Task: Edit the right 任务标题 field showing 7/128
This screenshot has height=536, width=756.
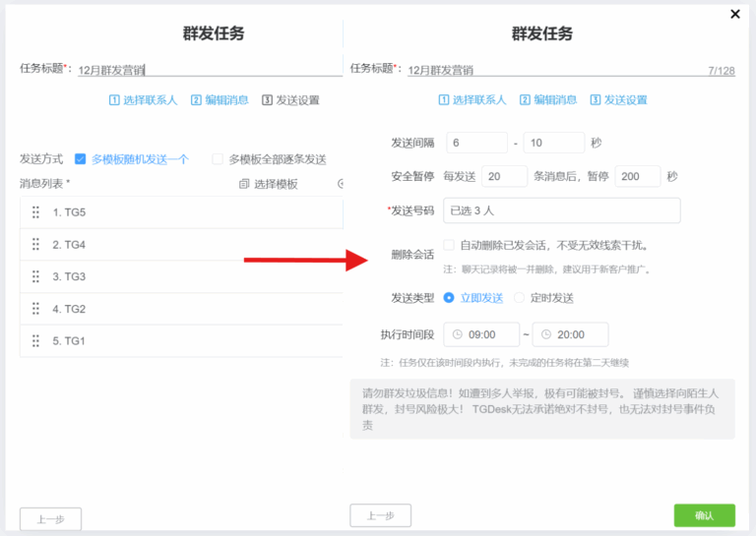Action: (571, 70)
